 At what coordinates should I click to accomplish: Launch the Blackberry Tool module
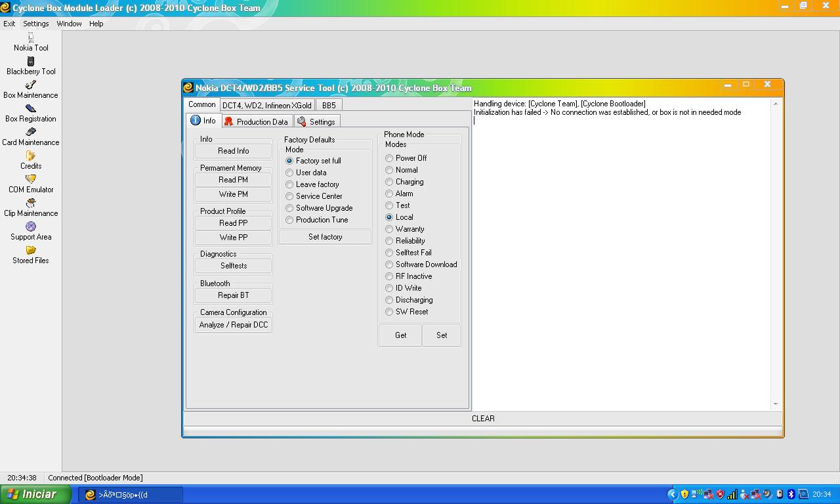pyautogui.click(x=31, y=62)
